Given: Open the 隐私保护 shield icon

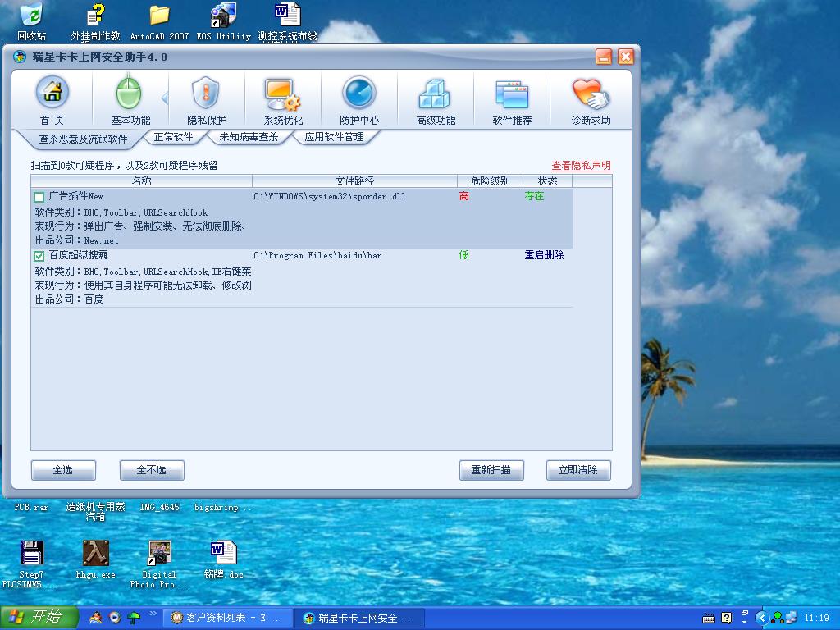Looking at the screenshot, I should point(206,94).
